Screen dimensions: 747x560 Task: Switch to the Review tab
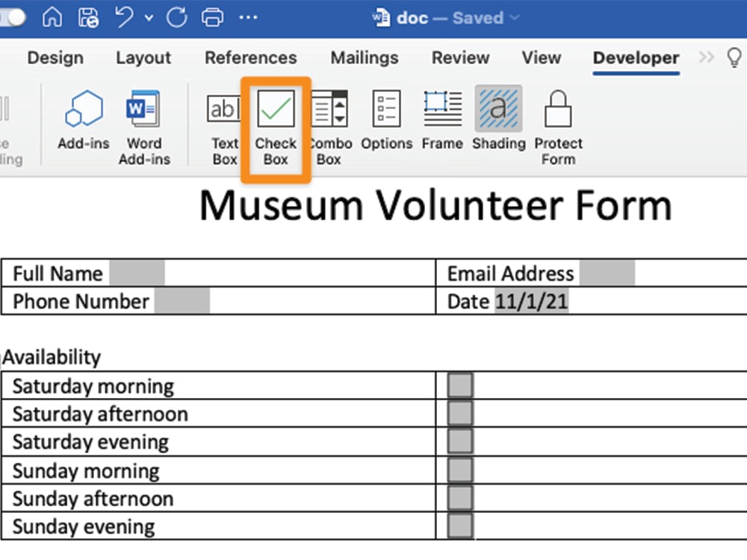460,57
